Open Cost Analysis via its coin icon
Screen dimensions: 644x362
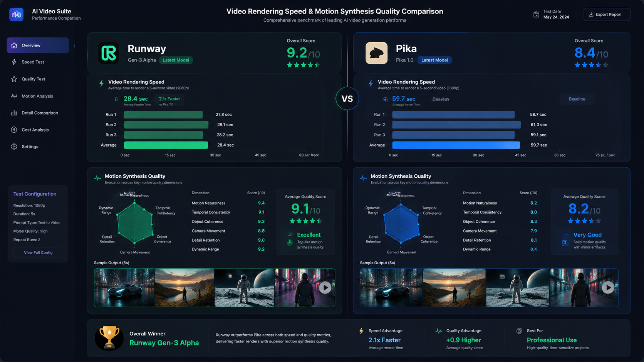pos(14,130)
